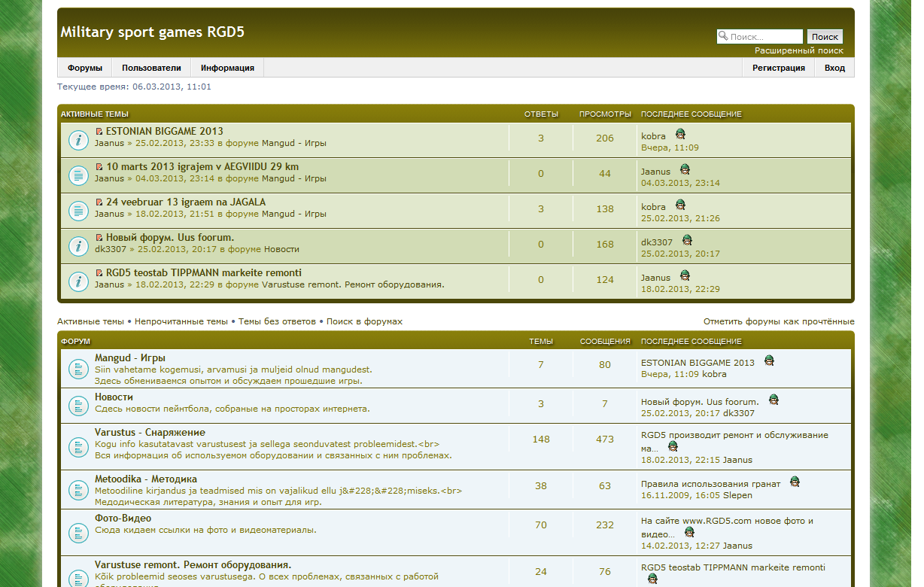Viewport: 924px width, 587px height.
Task: Click small new-post icon before 10 marts 2013 title
Action: pos(99,167)
